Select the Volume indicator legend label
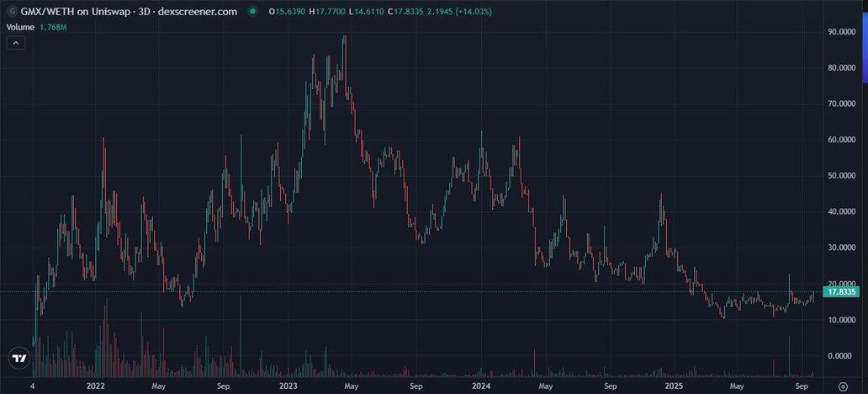The image size is (868, 394). coord(21,27)
